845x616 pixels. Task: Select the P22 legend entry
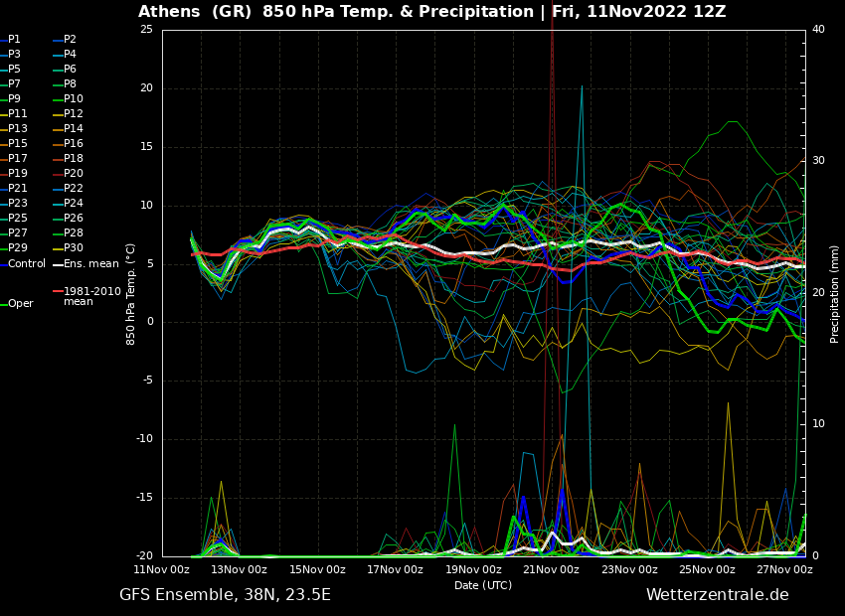[x=73, y=189]
